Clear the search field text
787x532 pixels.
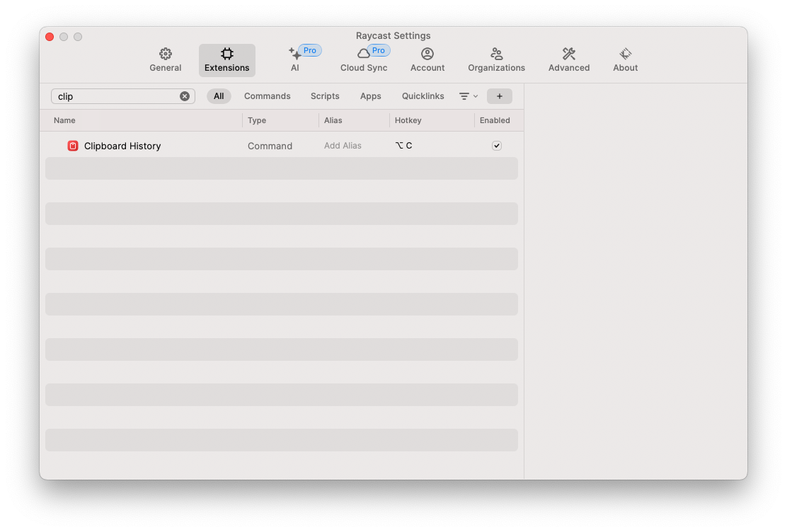click(185, 96)
